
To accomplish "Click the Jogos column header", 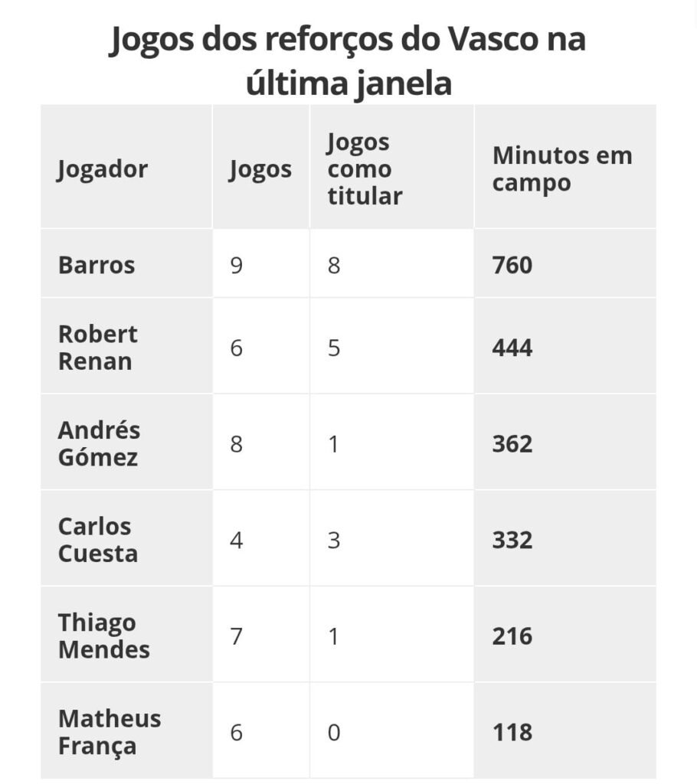I will [x=260, y=169].
